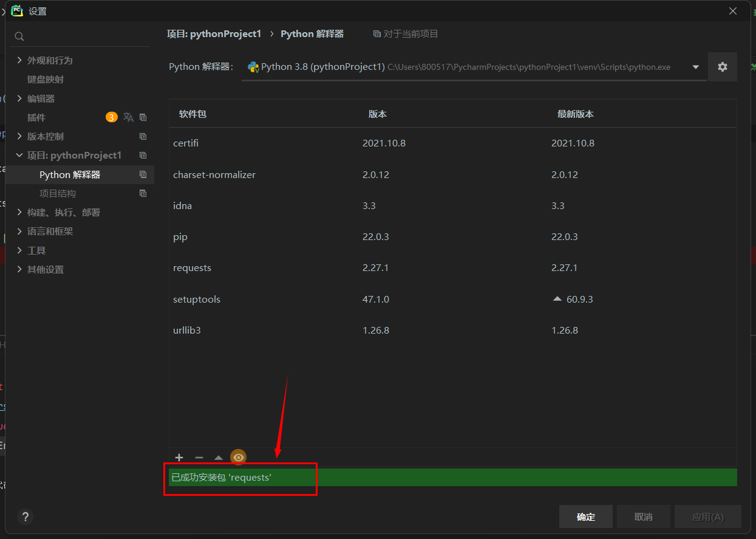
Task: Click the 取消 button
Action: (x=644, y=517)
